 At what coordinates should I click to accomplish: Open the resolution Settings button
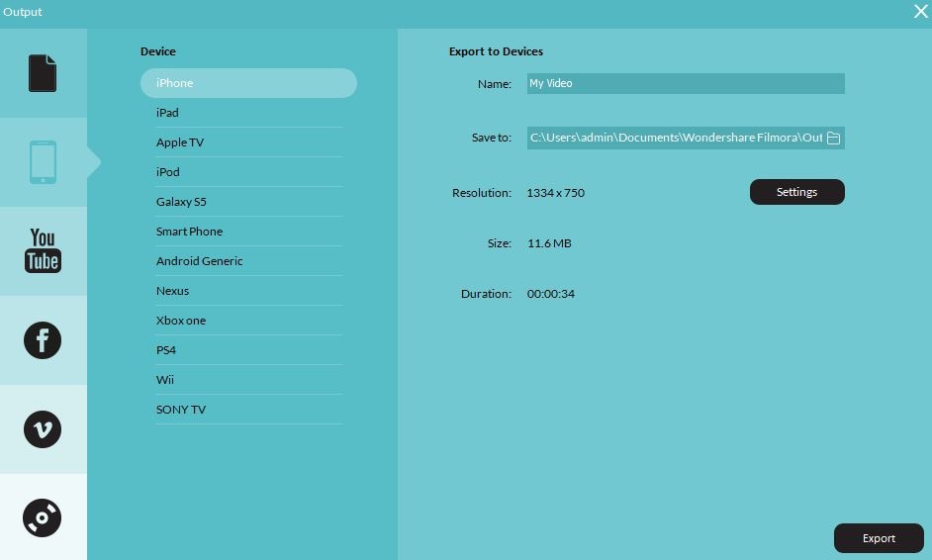[796, 192]
